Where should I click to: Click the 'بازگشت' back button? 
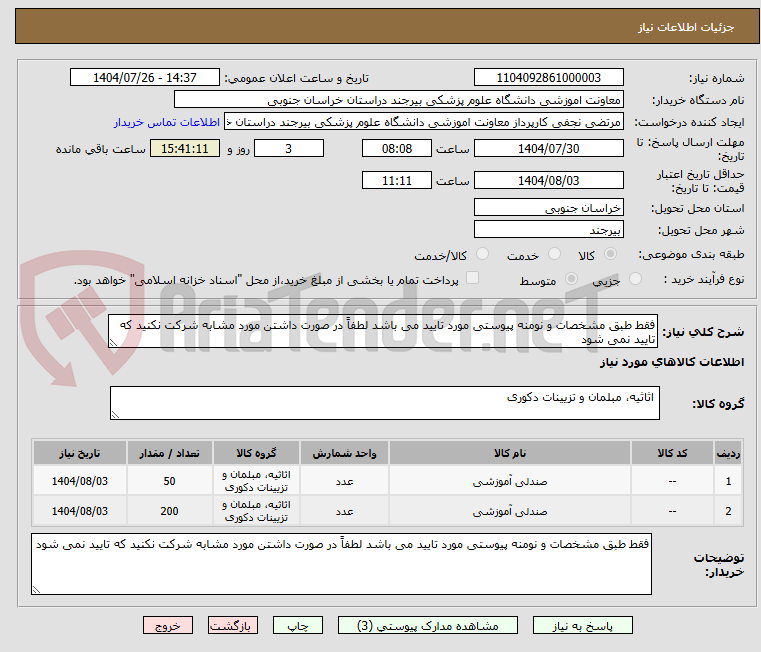tap(234, 625)
